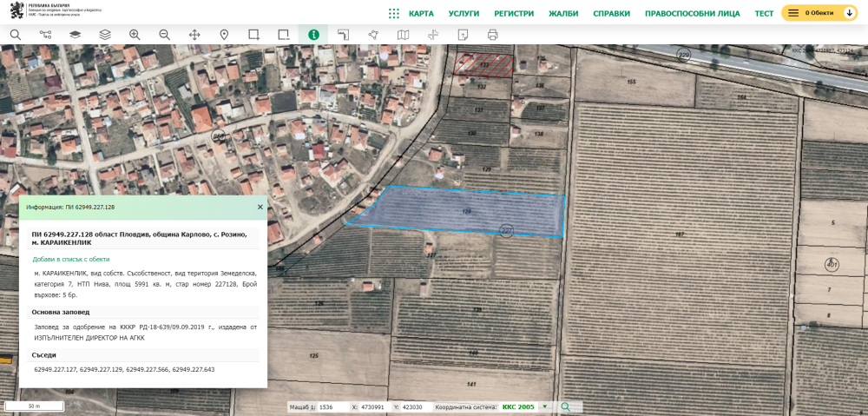Click 'Добави в списък с обекти' link
The width and height of the screenshot is (868, 416).
pos(71,259)
